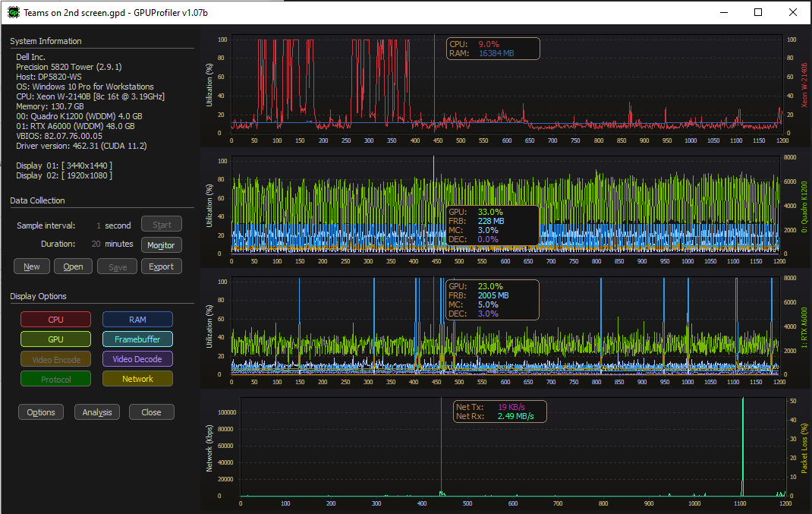Toggle the CPU display option
Viewport: 812px width, 514px height.
coord(56,320)
